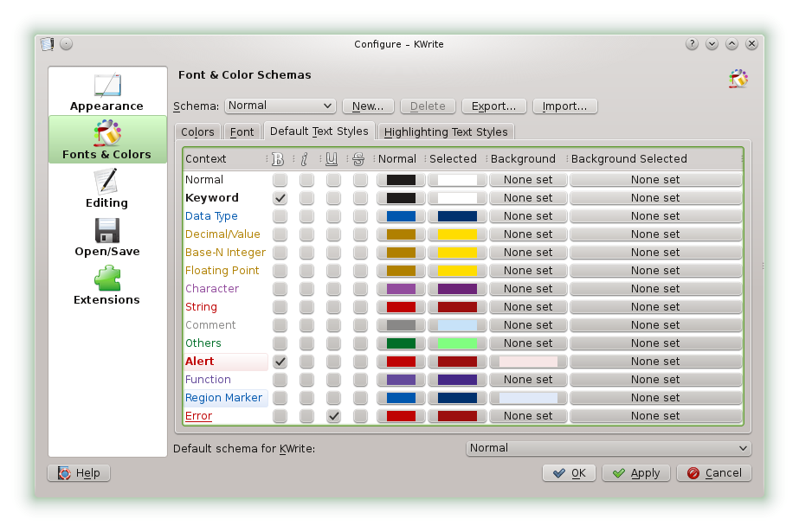Change the Data Type normal color swatch
This screenshot has width=799, height=532.
click(x=401, y=216)
